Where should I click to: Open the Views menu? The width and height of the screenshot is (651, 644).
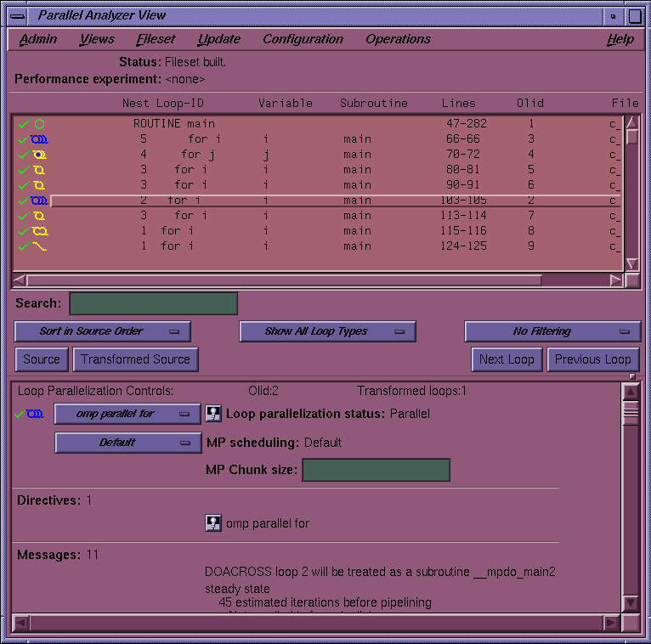[97, 39]
